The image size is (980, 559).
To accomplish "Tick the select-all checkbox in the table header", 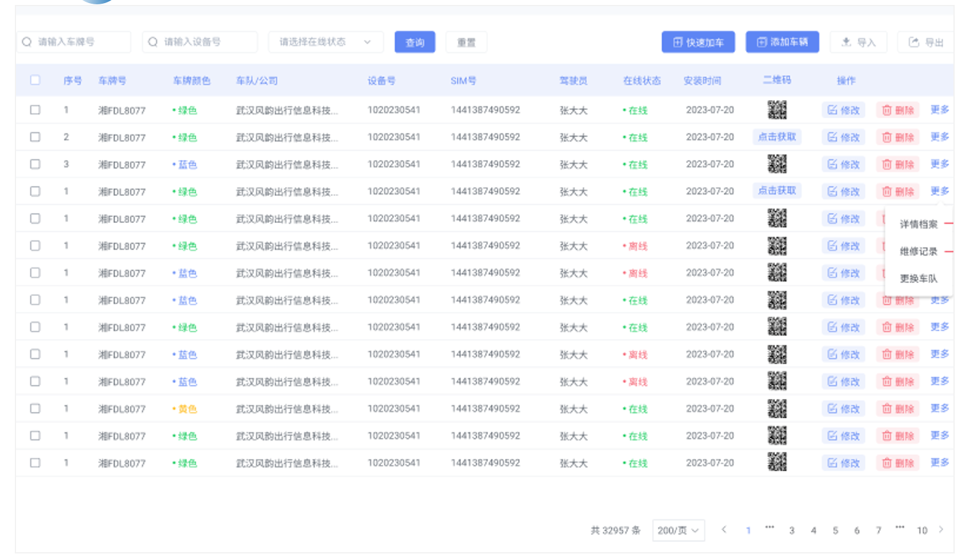I will pos(35,80).
